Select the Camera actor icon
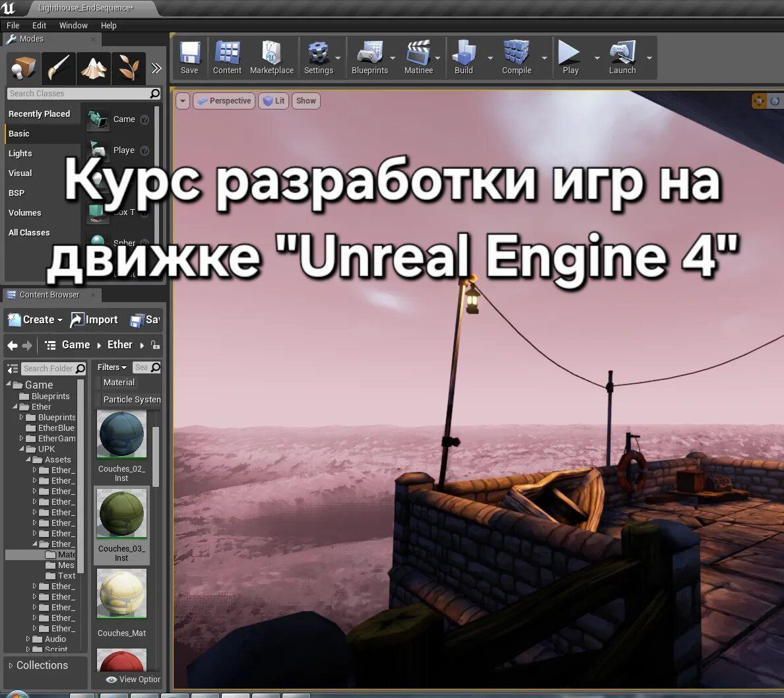 [97, 119]
